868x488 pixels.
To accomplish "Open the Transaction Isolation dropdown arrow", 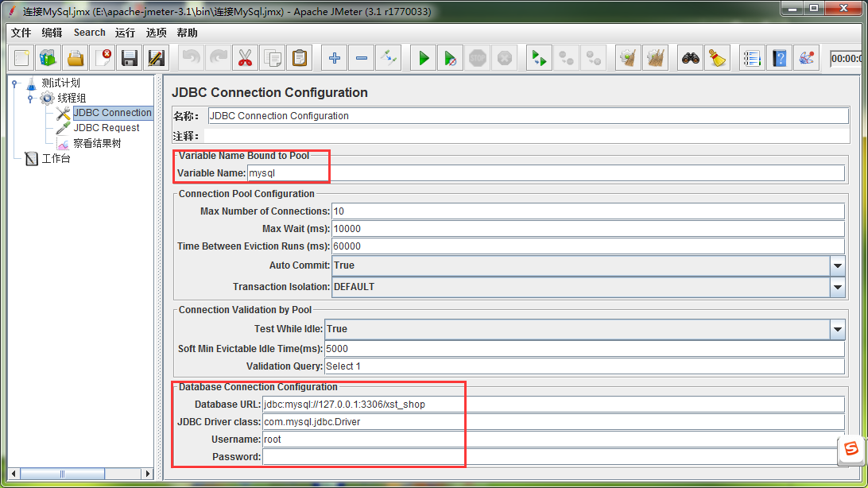I will (838, 287).
